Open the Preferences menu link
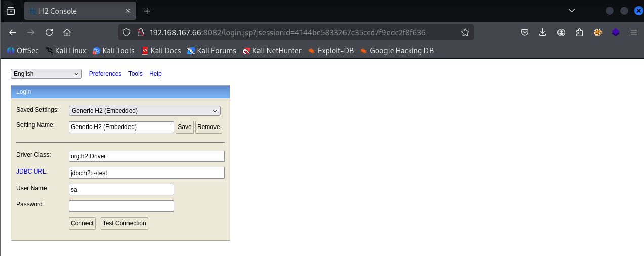Viewport: 644px width, 256px height. (x=105, y=74)
